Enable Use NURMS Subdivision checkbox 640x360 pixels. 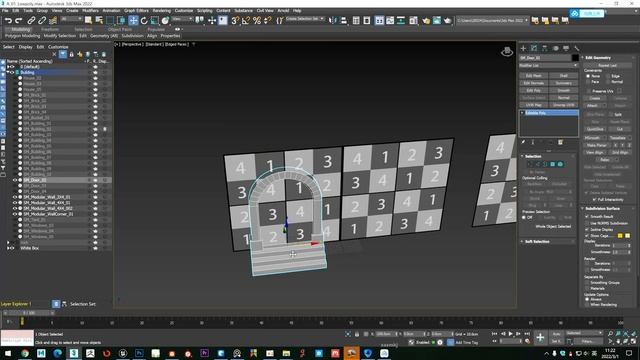(x=587, y=223)
